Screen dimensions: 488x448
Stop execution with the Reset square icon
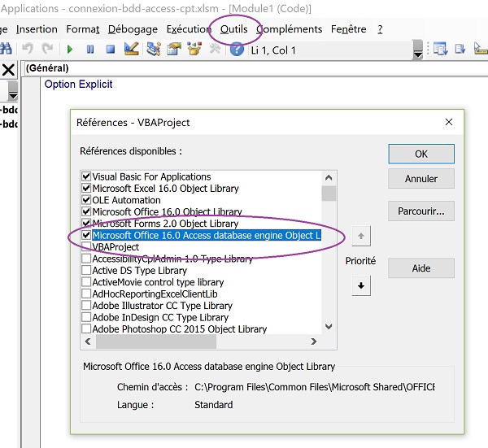click(x=111, y=49)
